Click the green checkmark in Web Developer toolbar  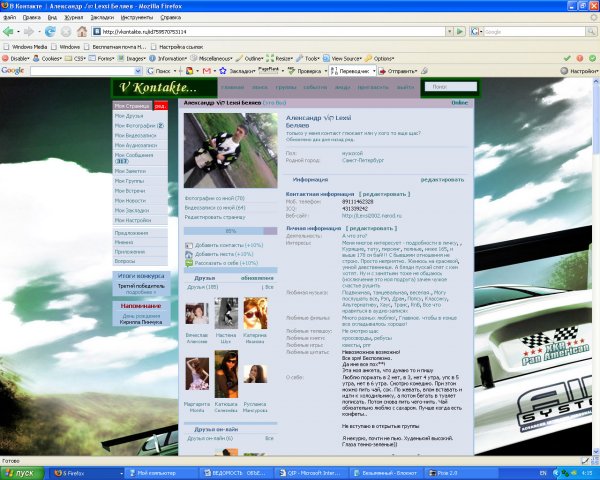567,58
